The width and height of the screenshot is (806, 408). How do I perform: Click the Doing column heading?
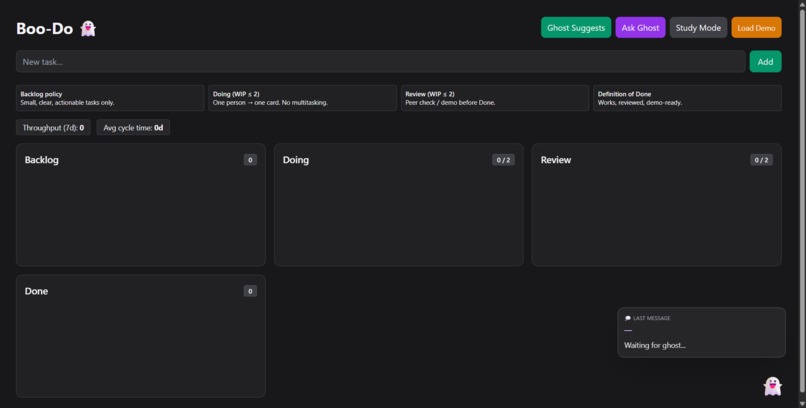tap(296, 160)
